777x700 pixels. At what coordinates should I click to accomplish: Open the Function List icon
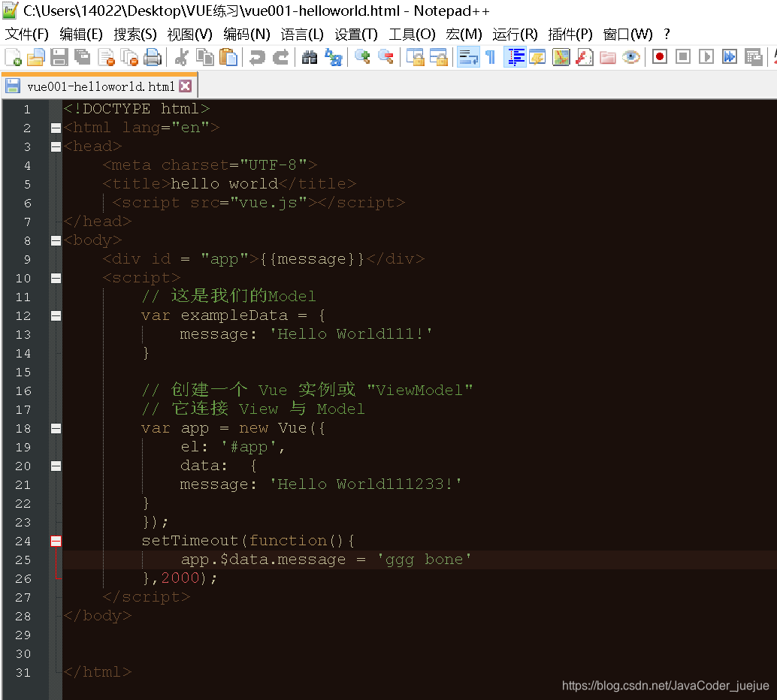pos(584,57)
